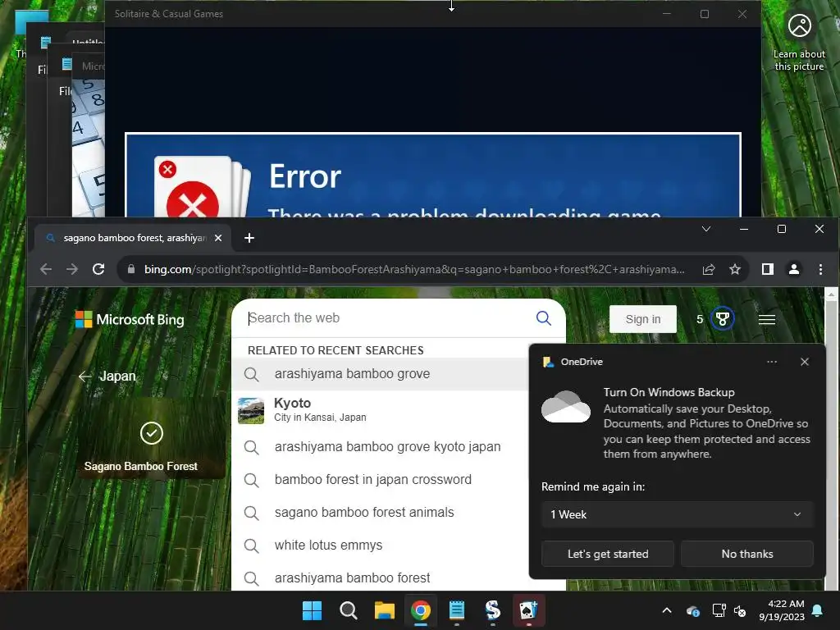Select the Kyoto city suggestion
The height and width of the screenshot is (630, 840).
tap(381, 410)
